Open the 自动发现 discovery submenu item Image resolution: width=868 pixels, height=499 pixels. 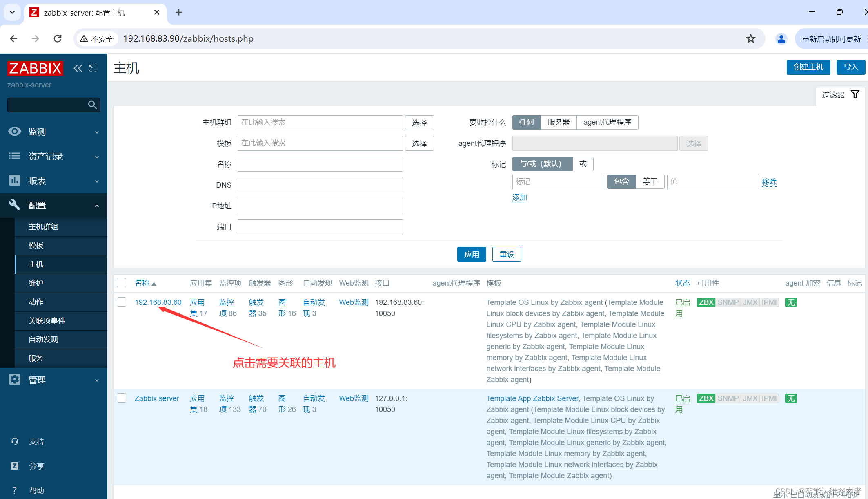click(43, 339)
